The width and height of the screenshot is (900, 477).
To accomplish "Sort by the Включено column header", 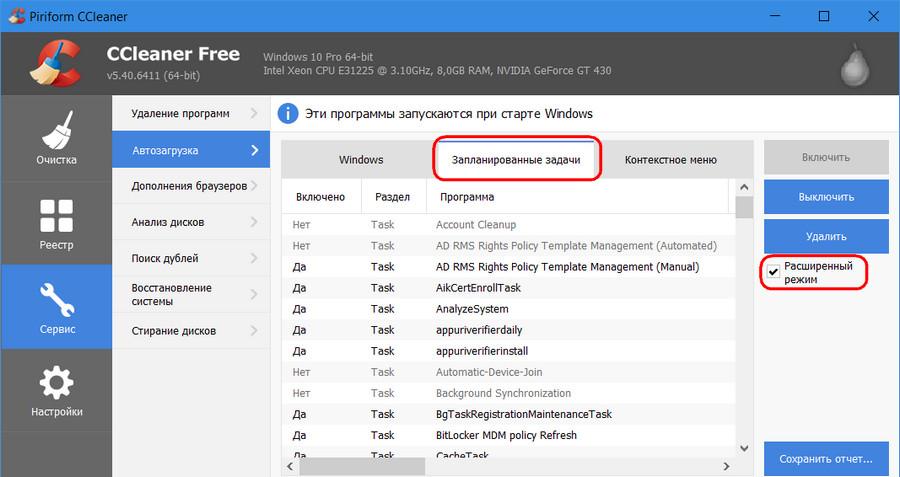I will click(321, 197).
